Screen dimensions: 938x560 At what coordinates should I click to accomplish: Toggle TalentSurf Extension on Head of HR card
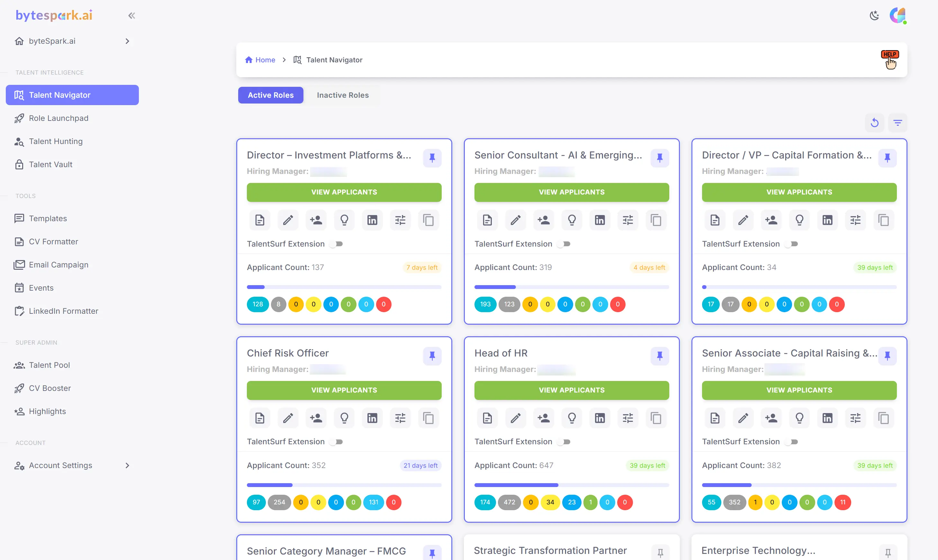click(x=564, y=441)
